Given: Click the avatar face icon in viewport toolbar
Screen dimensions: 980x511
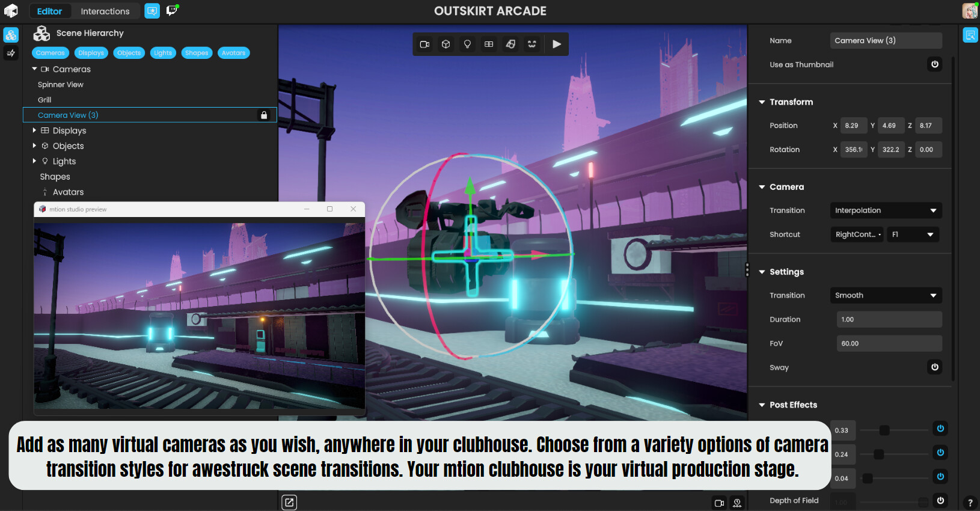Looking at the screenshot, I should [531, 44].
